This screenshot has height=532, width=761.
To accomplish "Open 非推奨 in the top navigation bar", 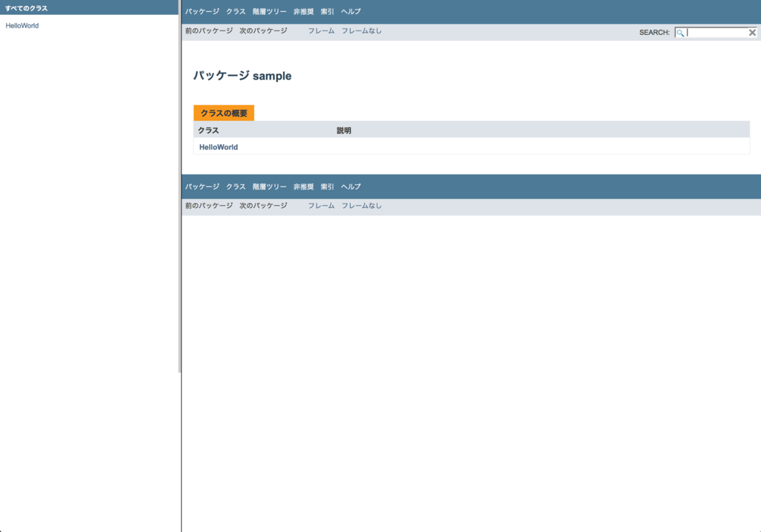I will click(x=303, y=12).
